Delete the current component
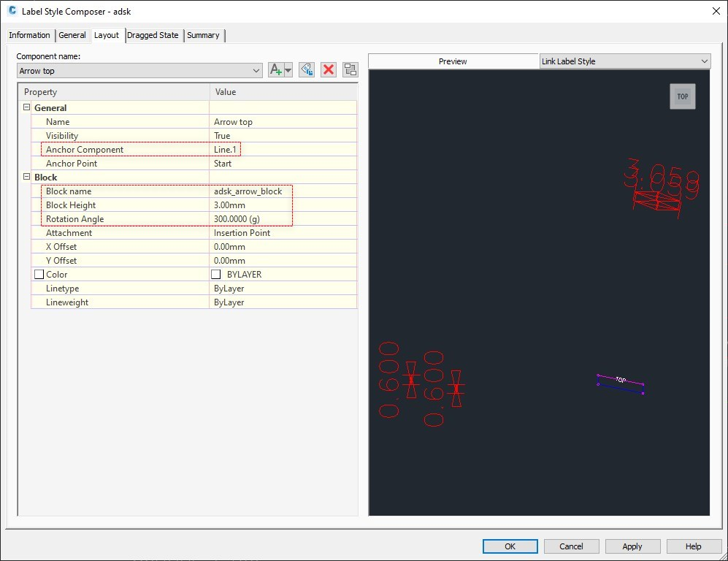The width and height of the screenshot is (728, 561). (329, 69)
